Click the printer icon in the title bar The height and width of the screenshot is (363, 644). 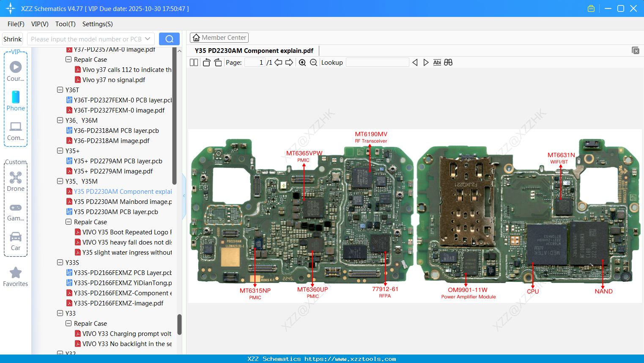pos(591,8)
